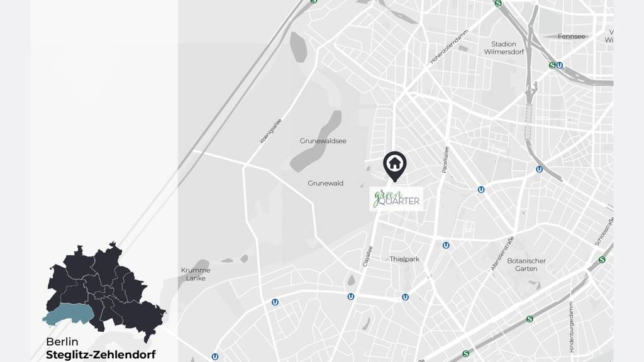Click the Grunewaldsee map label
This screenshot has height=362, width=644.
[x=323, y=141]
